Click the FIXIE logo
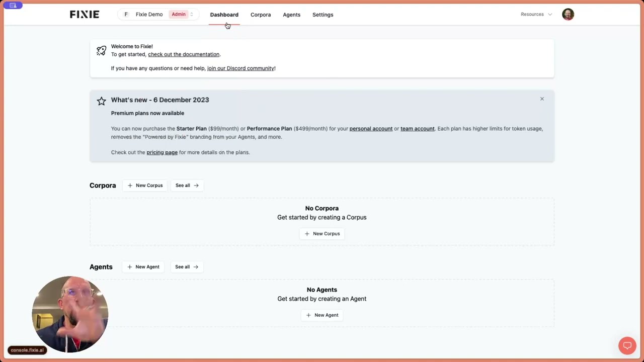 click(x=85, y=15)
